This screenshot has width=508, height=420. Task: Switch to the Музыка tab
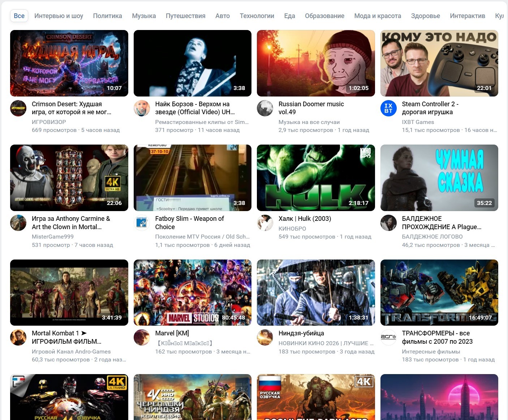pos(144,16)
